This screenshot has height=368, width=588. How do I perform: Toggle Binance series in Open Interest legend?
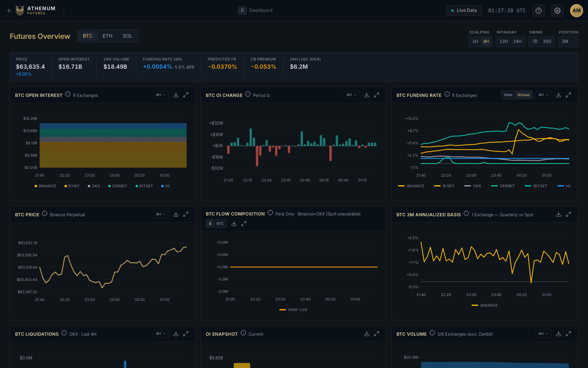pyautogui.click(x=45, y=186)
